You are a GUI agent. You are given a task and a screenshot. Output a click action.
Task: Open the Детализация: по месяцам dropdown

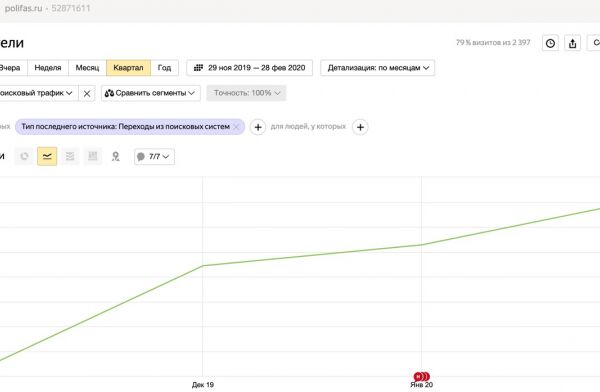[377, 68]
